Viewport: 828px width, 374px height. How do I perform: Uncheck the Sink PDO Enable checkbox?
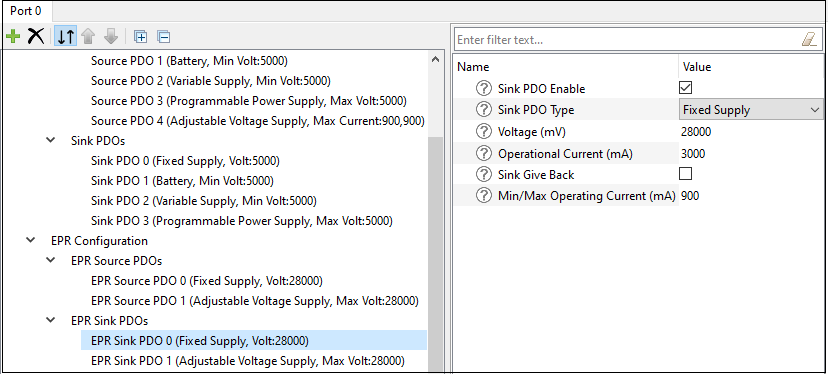685,88
